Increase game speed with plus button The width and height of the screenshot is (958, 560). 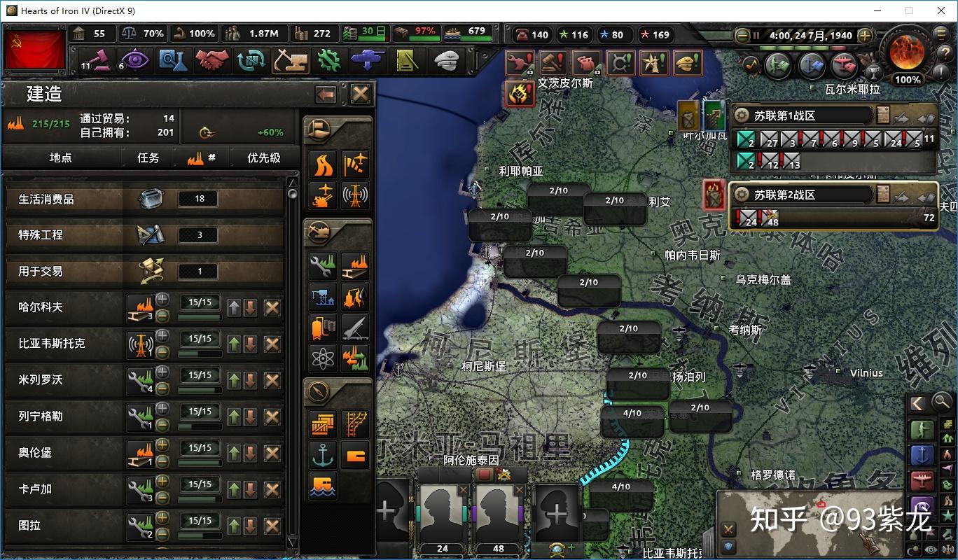pos(866,35)
